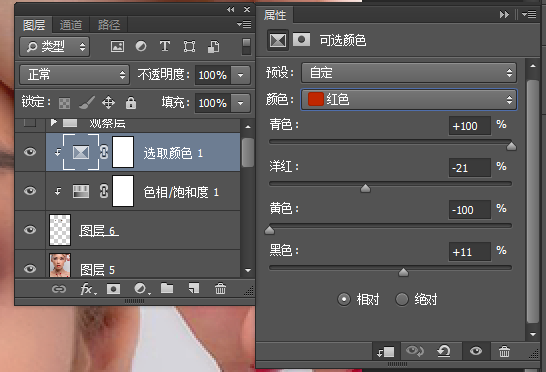Open the 不透明度 slider dropdown arrow
This screenshot has height=372, width=546.
pyautogui.click(x=240, y=75)
